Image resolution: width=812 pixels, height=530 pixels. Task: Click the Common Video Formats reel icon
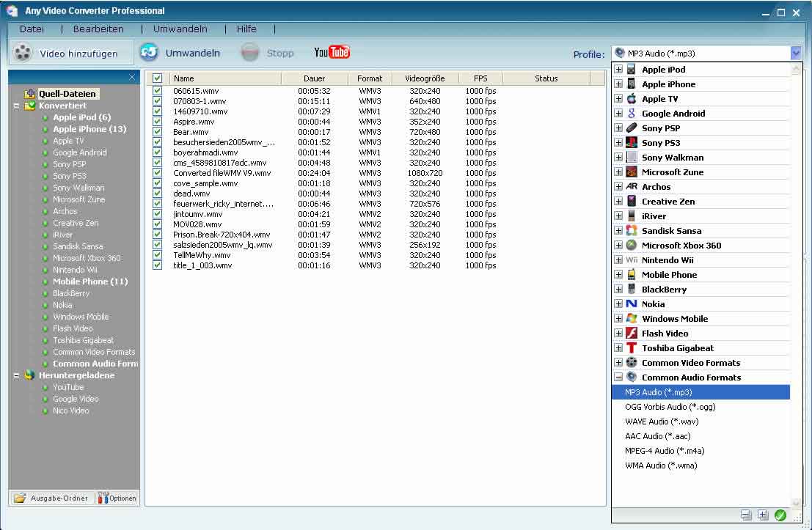click(x=632, y=362)
